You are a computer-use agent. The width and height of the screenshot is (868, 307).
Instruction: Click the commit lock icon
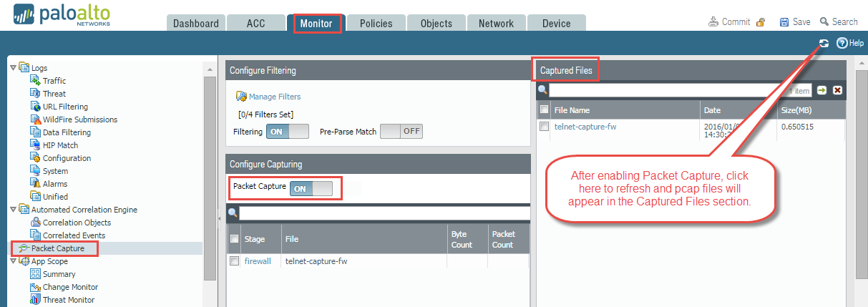[760, 22]
